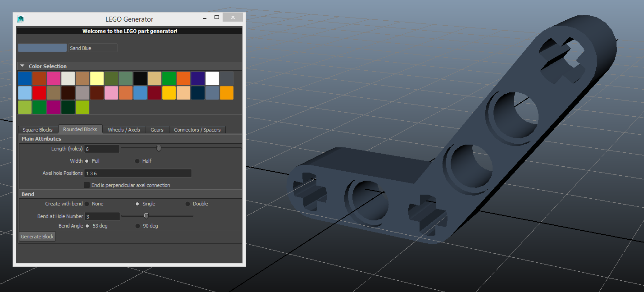This screenshot has height=292, width=644.
Task: Close the LEGO Generator window
Action: (233, 18)
